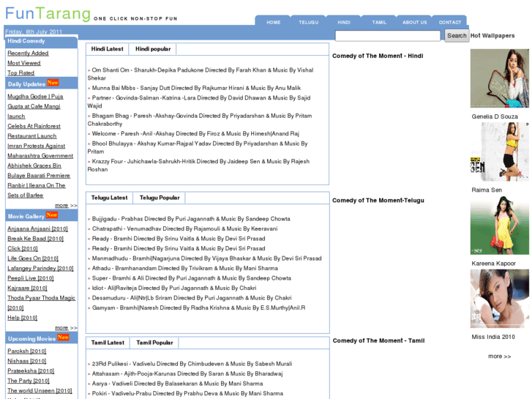Open Prateeksha [2010] upcoming movie link
This screenshot has height=399, width=532.
click(x=31, y=370)
